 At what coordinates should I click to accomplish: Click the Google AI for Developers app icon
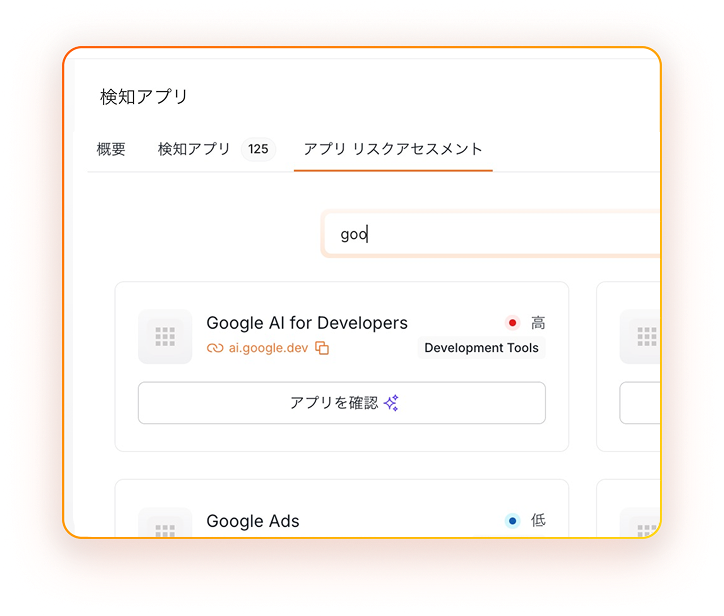point(165,337)
